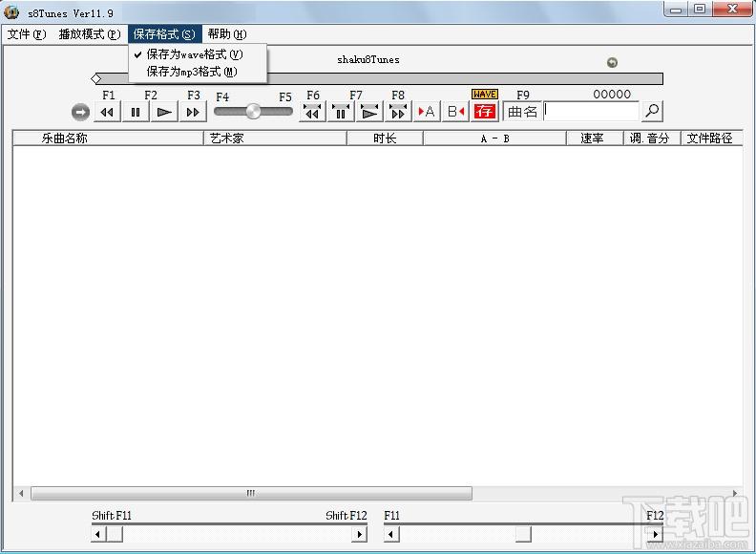Click the F4–F5 slider knob
The image size is (756, 554).
[x=253, y=112]
